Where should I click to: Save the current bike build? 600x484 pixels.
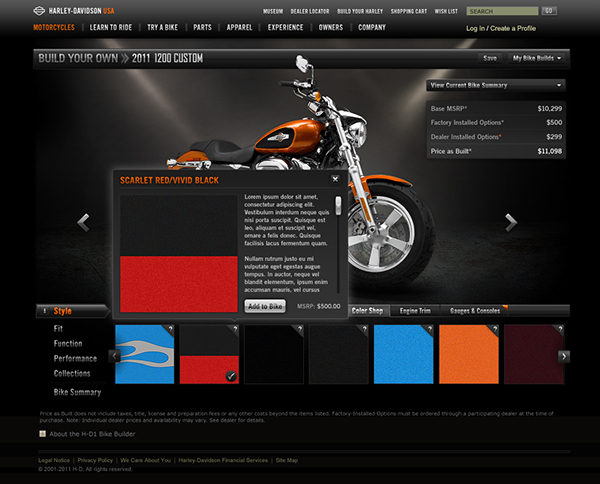pyautogui.click(x=490, y=58)
